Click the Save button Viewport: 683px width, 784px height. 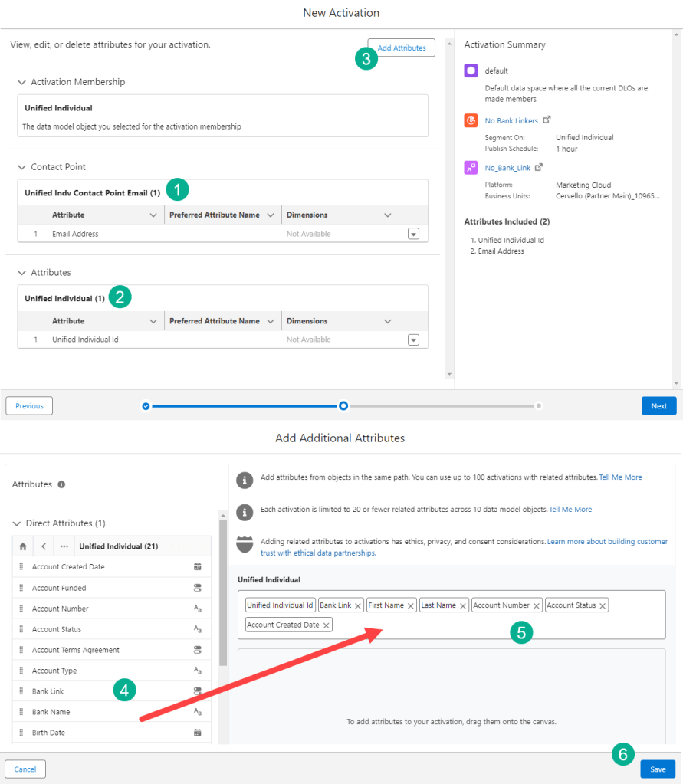pyautogui.click(x=658, y=769)
